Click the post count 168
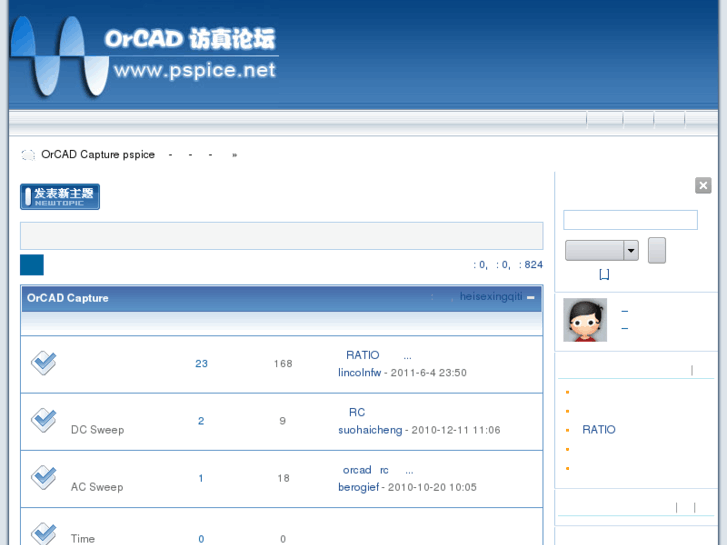 point(283,364)
